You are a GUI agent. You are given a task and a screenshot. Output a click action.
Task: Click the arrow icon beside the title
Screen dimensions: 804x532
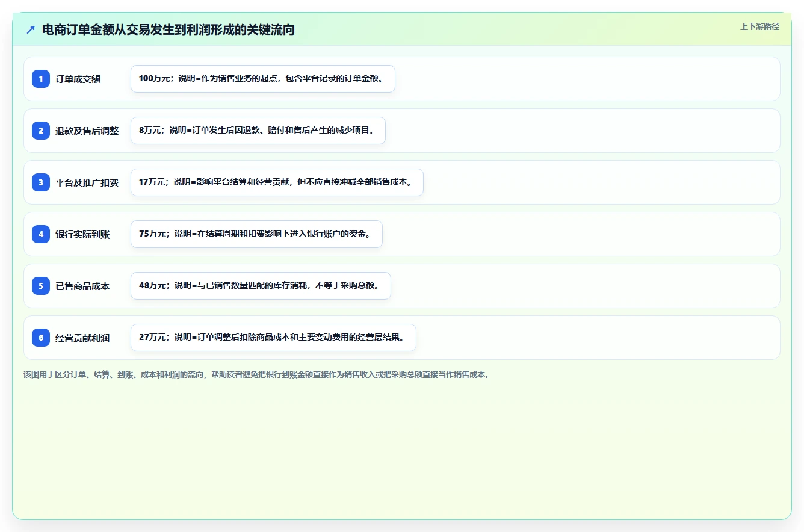point(31,29)
